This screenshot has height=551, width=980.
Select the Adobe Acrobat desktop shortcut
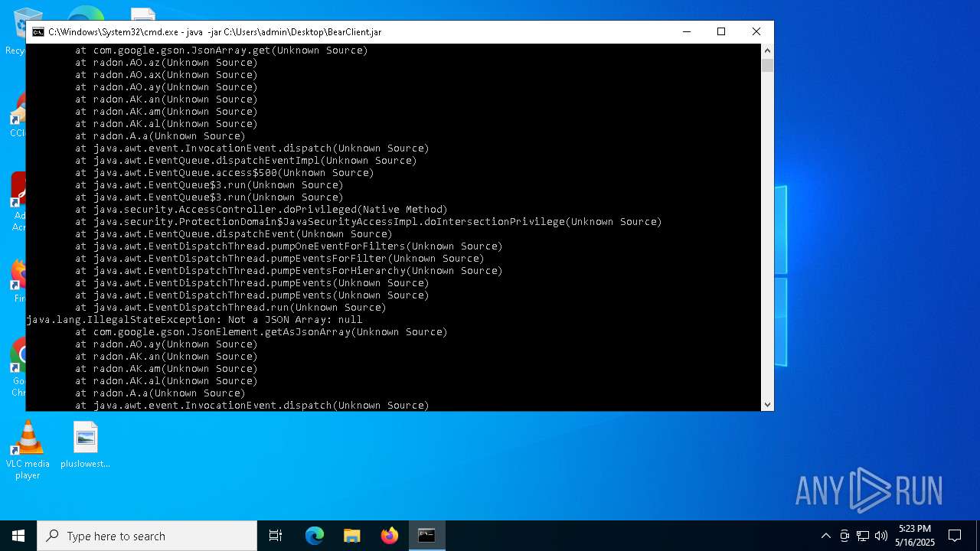point(17,201)
